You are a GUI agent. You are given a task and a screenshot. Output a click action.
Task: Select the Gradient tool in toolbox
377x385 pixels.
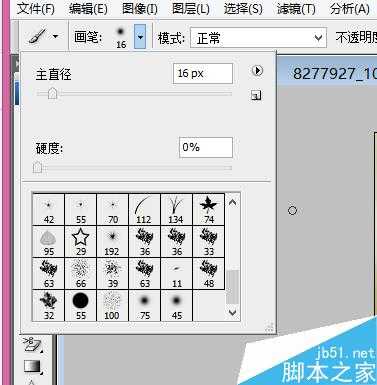tap(32, 367)
